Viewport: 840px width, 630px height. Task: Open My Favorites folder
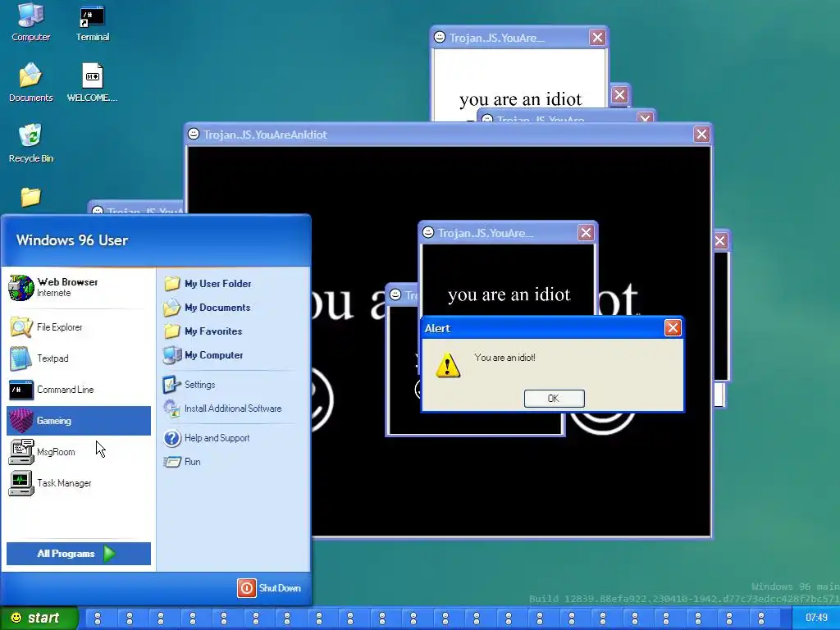click(x=203, y=331)
